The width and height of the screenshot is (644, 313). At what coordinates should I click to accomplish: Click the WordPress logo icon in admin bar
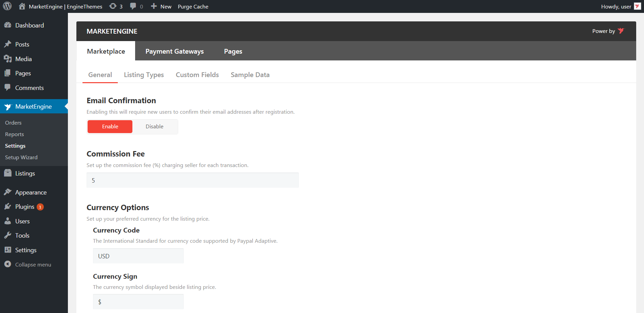(x=7, y=6)
